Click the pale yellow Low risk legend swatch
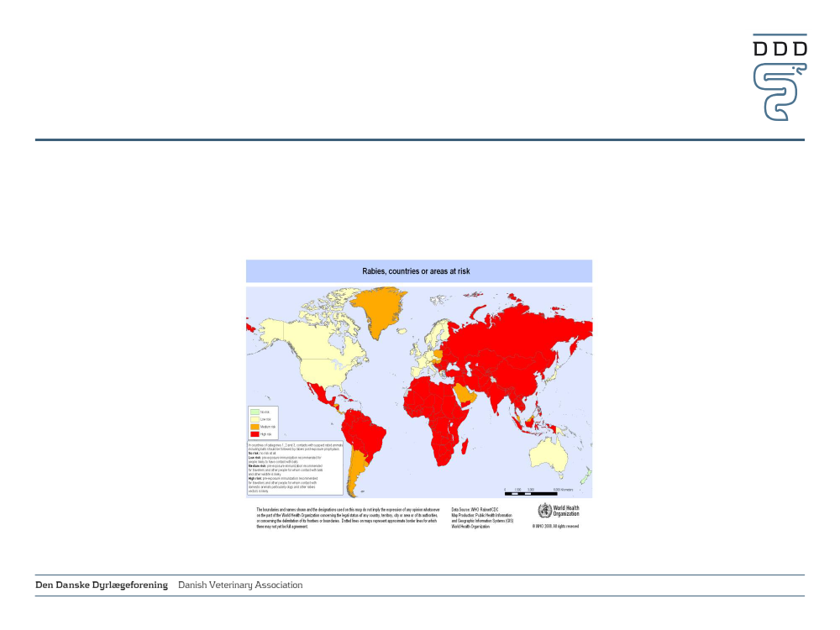This screenshot has height=630, width=840. [255, 419]
